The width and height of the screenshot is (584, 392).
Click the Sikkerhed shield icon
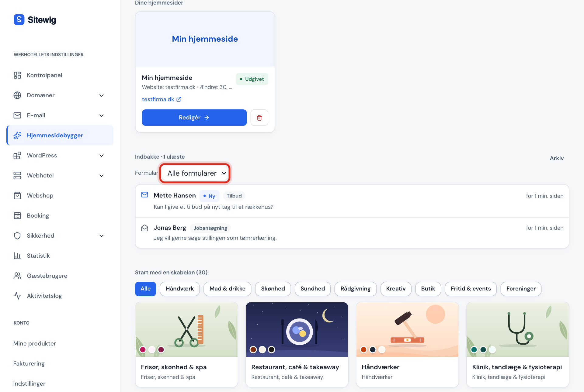17,236
